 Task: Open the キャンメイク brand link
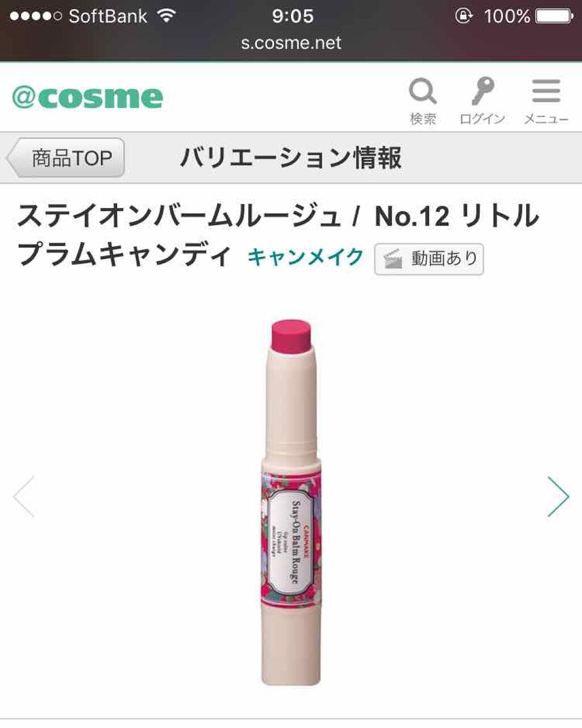[x=305, y=257]
